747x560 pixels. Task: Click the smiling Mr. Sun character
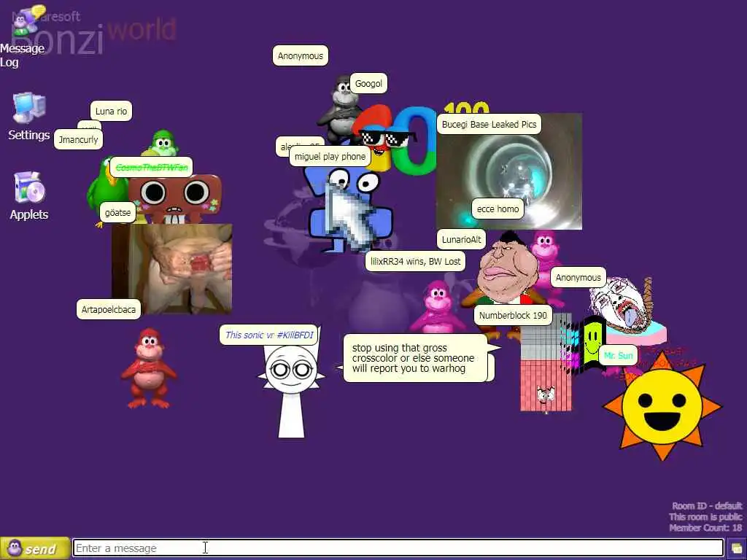click(x=662, y=405)
